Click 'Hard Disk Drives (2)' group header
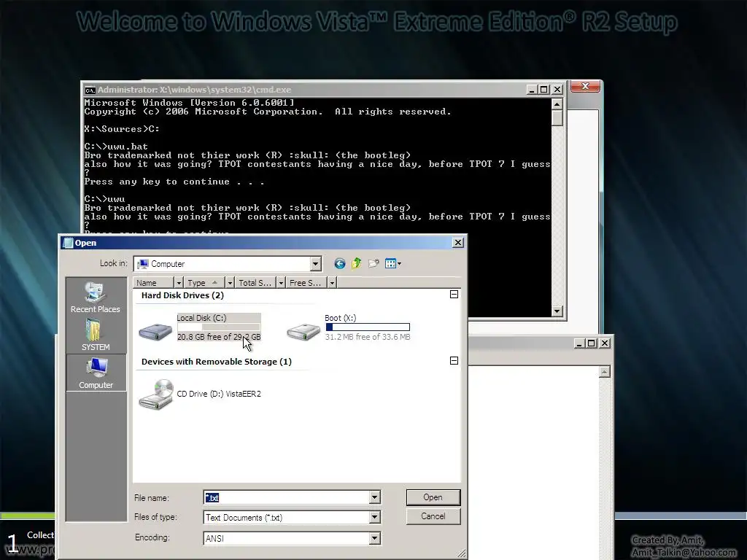 [182, 295]
